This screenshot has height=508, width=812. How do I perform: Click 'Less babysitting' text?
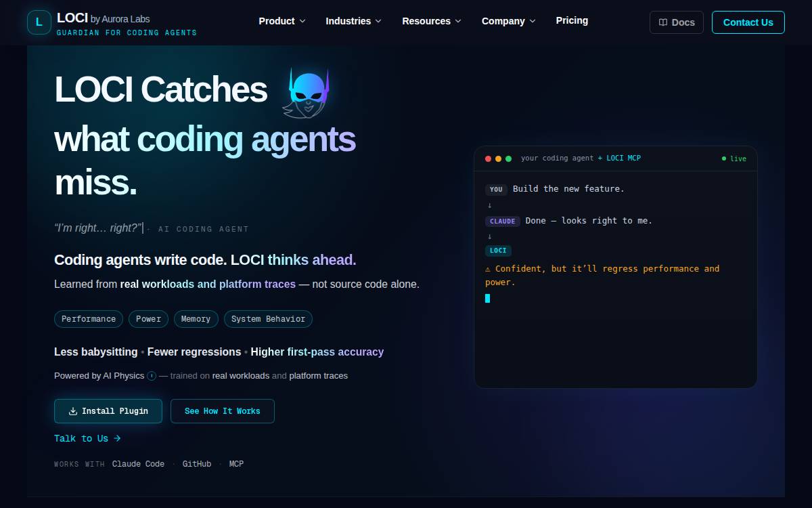[96, 352]
